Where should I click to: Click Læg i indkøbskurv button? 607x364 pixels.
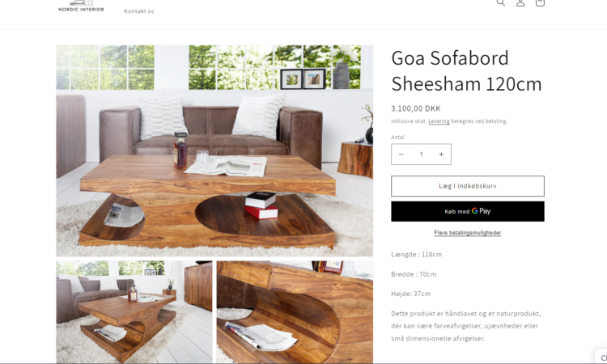468,186
